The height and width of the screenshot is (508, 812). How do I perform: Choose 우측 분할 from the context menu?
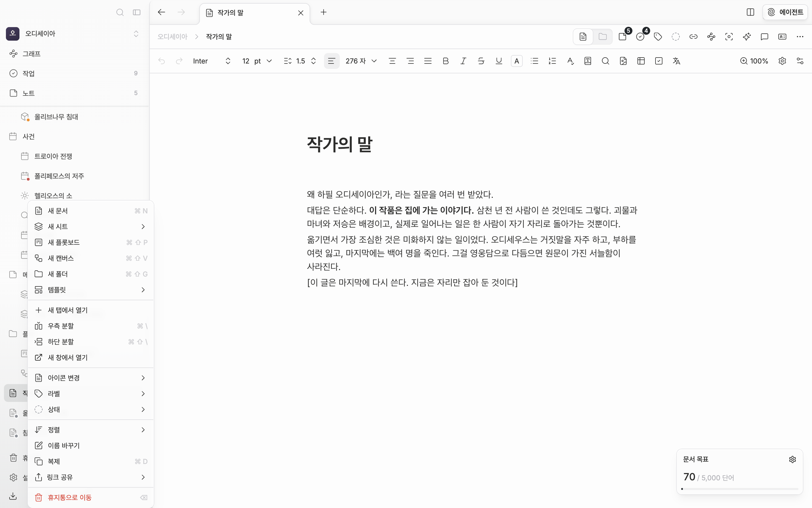(91, 326)
